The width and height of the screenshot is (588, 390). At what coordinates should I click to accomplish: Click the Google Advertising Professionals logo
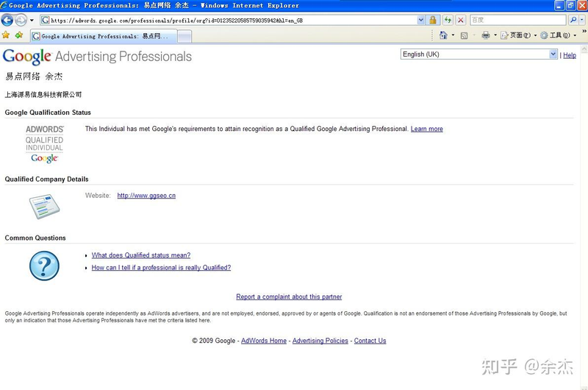(x=97, y=57)
